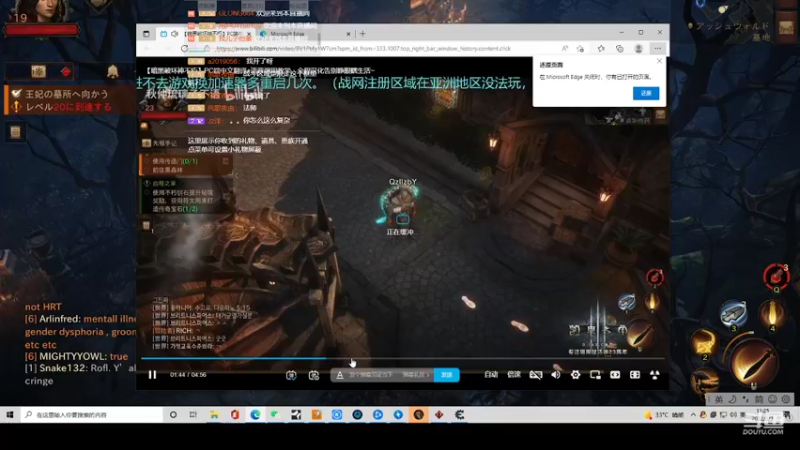
Task: Open Microsoft Edge from the taskbar
Action: 255,415
